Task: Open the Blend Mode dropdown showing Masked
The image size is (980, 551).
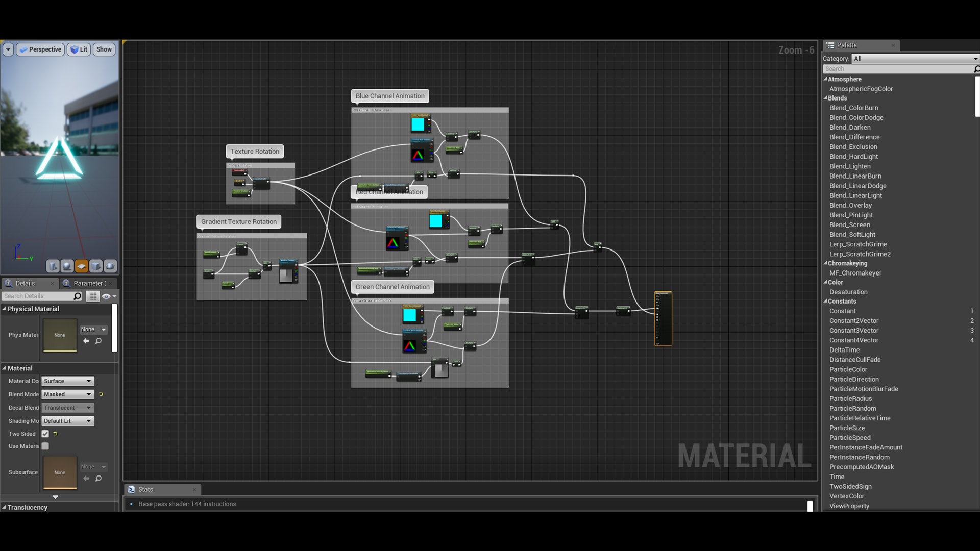Action: 68,394
